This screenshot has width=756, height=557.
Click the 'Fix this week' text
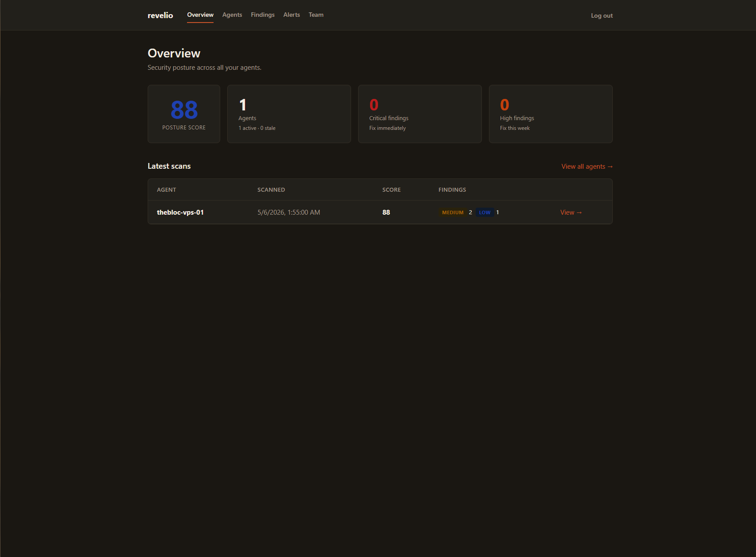coord(515,128)
